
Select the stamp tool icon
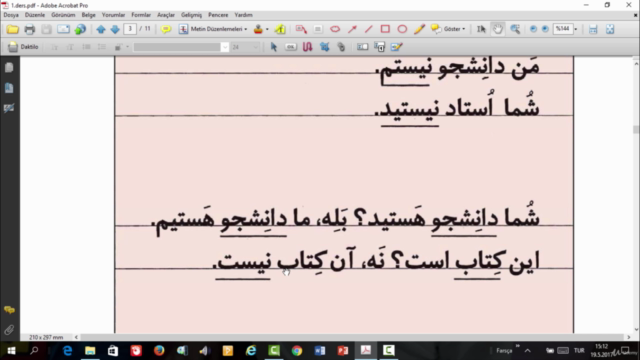pyautogui.click(x=258, y=29)
